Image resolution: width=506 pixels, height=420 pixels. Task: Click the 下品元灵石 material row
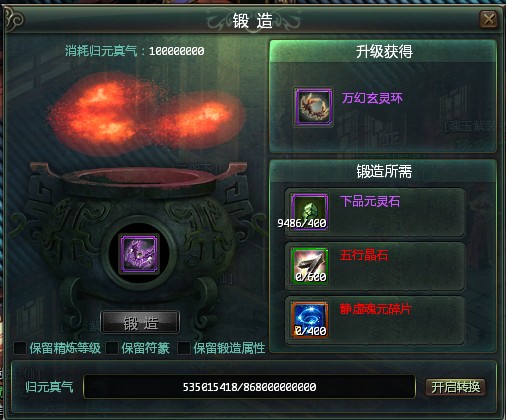pos(375,212)
